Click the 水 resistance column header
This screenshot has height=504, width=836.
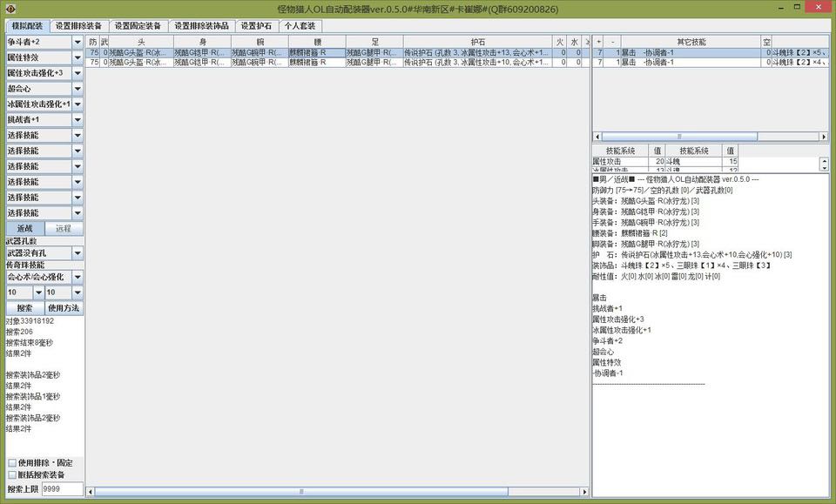coord(574,42)
